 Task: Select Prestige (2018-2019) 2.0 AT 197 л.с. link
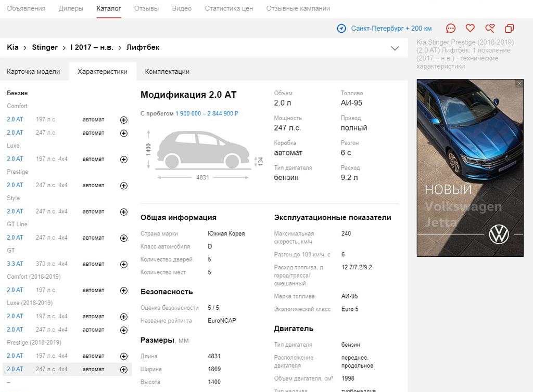[15, 356]
